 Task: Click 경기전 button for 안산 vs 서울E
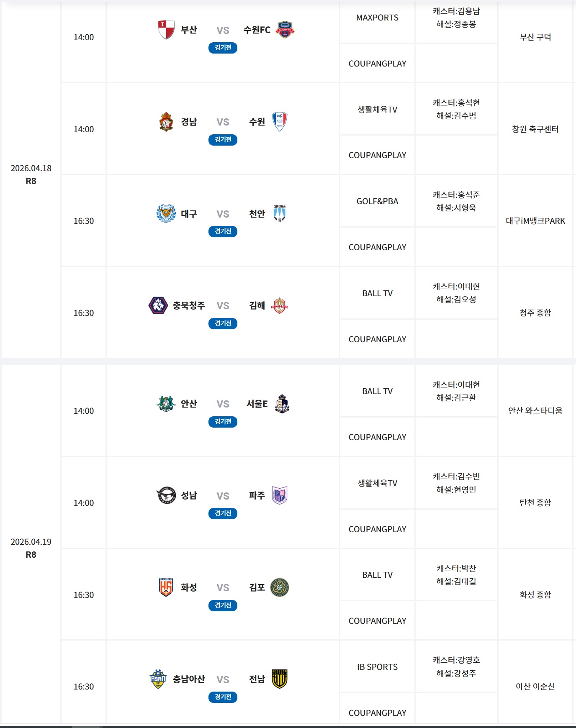coord(223,422)
